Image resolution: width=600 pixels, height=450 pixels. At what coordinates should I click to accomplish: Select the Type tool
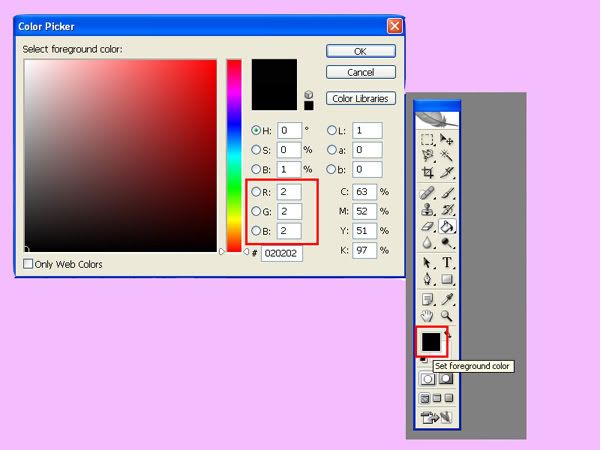click(448, 262)
